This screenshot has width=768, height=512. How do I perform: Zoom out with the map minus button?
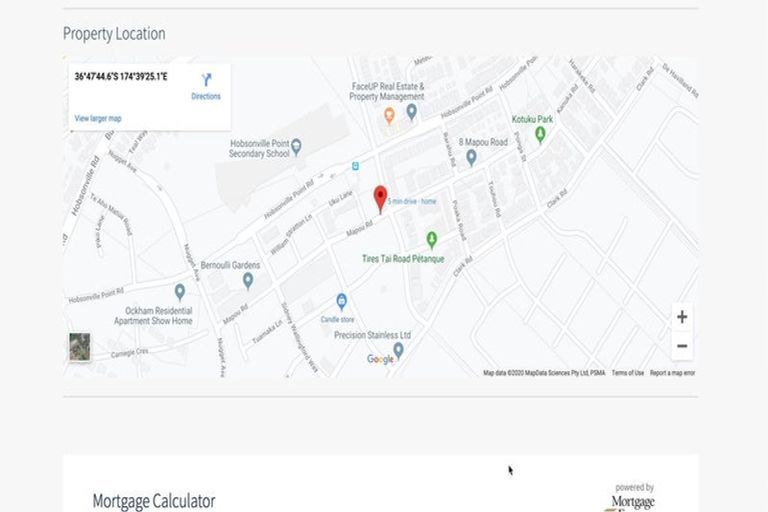tap(681, 346)
